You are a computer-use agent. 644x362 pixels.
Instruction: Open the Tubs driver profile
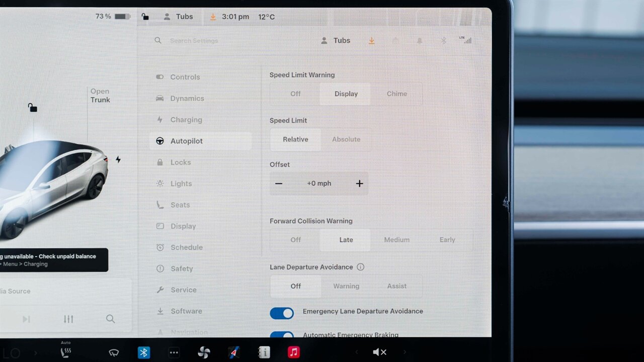click(x=336, y=41)
